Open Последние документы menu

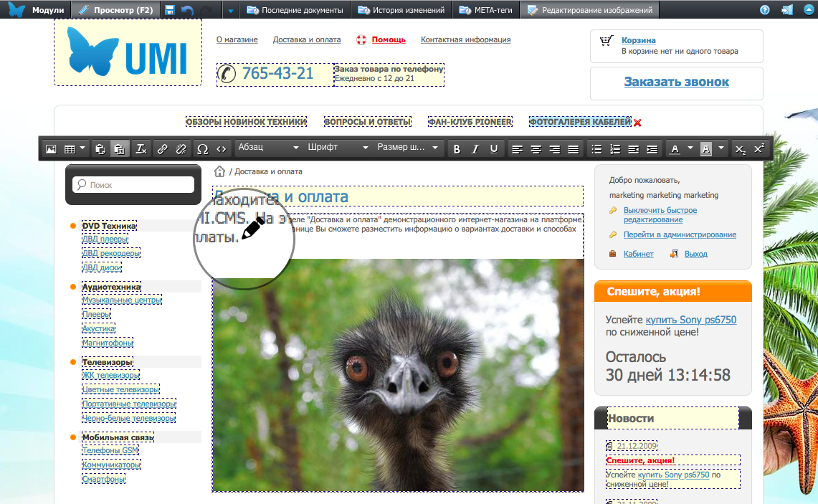click(x=295, y=9)
